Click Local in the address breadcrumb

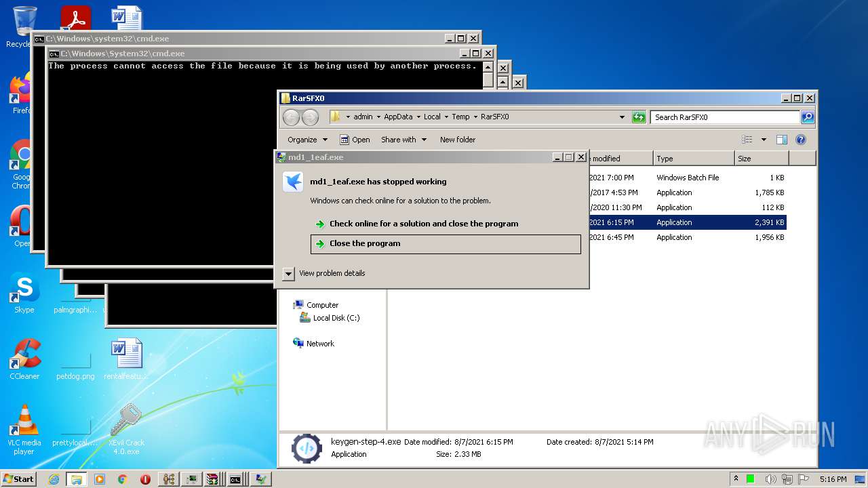(x=432, y=117)
